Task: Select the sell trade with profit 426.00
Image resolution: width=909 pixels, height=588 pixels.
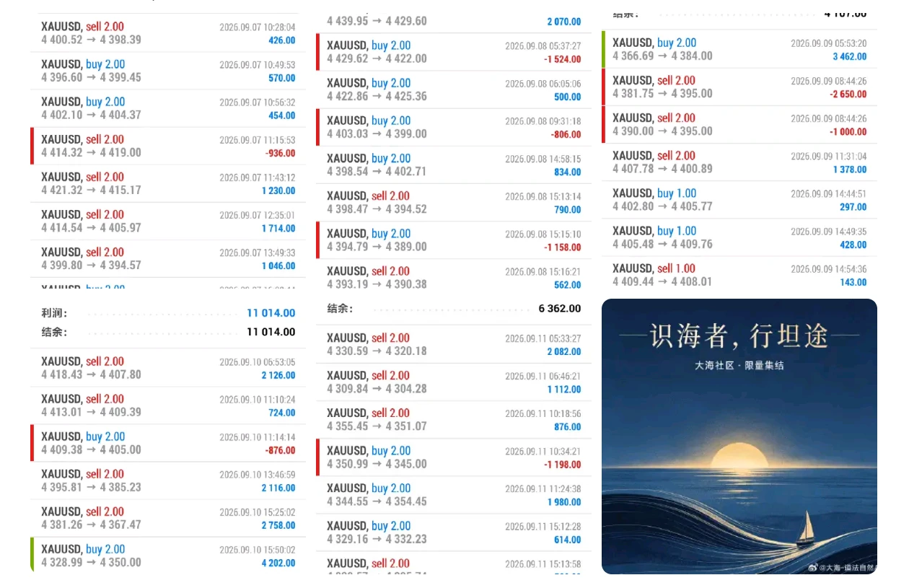Action: 168,33
